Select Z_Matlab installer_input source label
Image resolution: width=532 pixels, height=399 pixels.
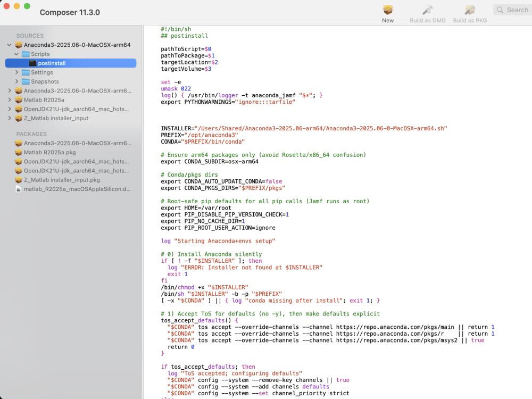tap(56, 118)
